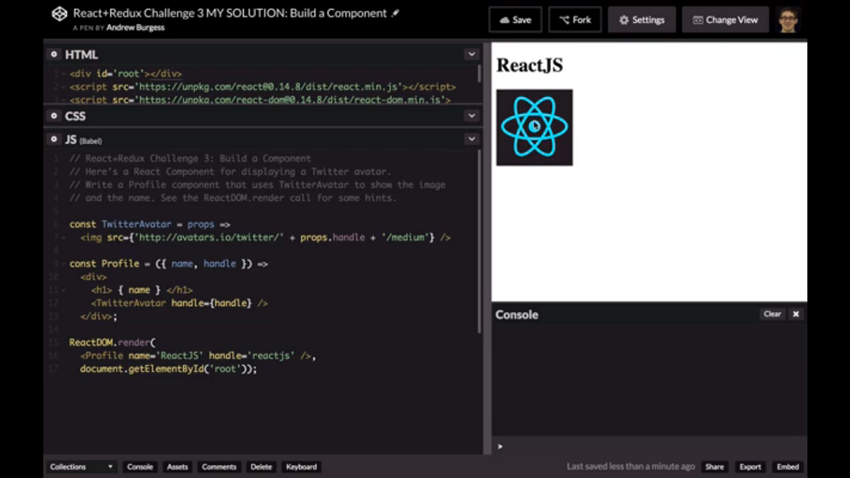Save the pen
The height and width of the screenshot is (478, 850).
(515, 20)
